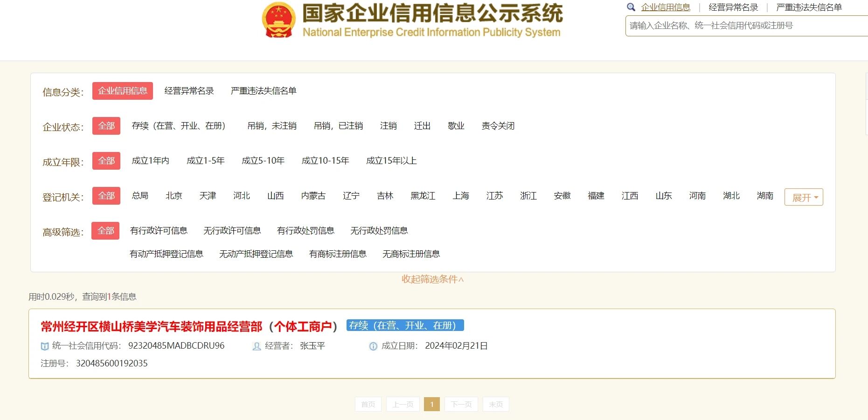Open 经营异常名录 link in header

(733, 7)
